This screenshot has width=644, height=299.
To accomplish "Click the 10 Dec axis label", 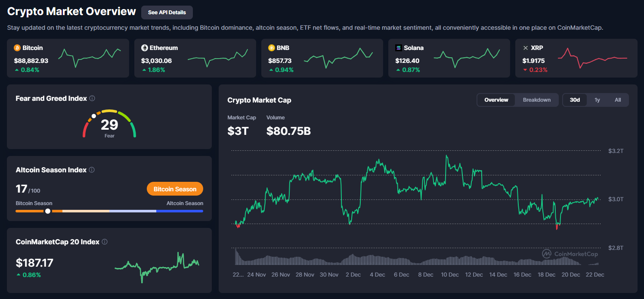I will click(450, 274).
